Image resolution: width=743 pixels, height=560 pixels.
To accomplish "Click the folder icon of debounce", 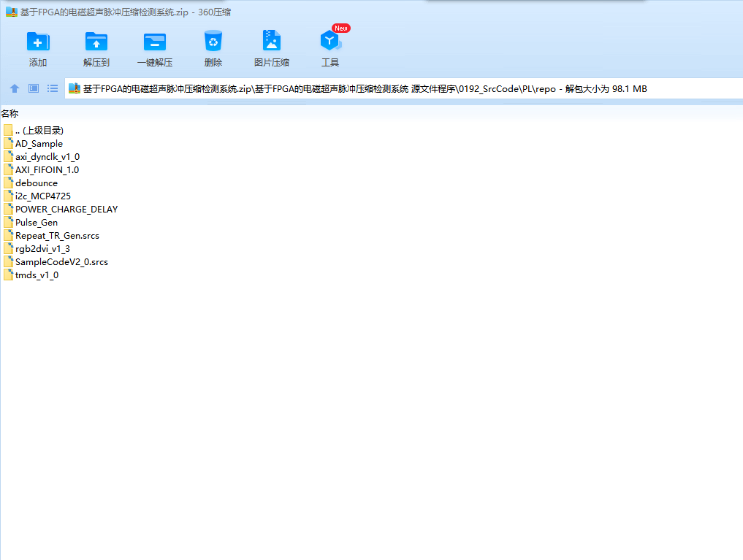I will click(x=8, y=183).
